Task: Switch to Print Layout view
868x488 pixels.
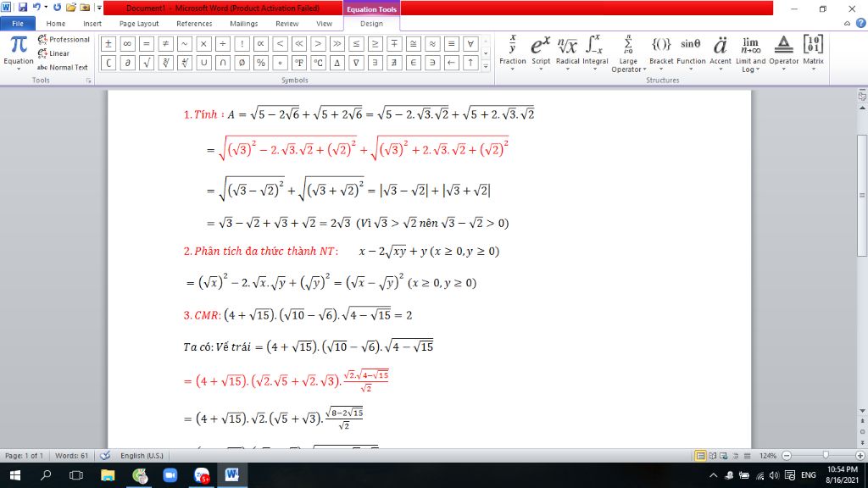Action: coord(700,456)
